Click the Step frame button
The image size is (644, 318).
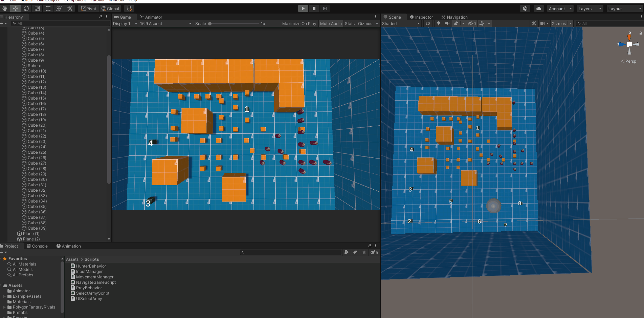(x=325, y=8)
